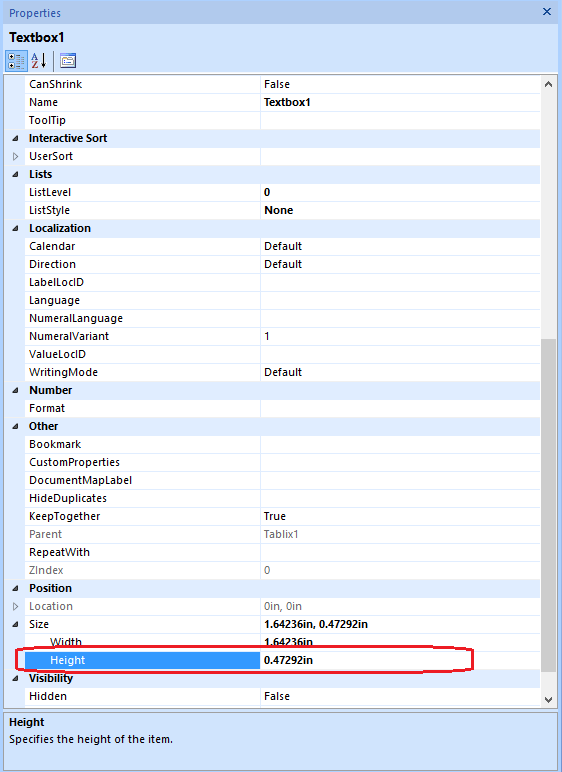Collapse the Lists category
This screenshot has height=772, width=562.
click(x=15, y=174)
